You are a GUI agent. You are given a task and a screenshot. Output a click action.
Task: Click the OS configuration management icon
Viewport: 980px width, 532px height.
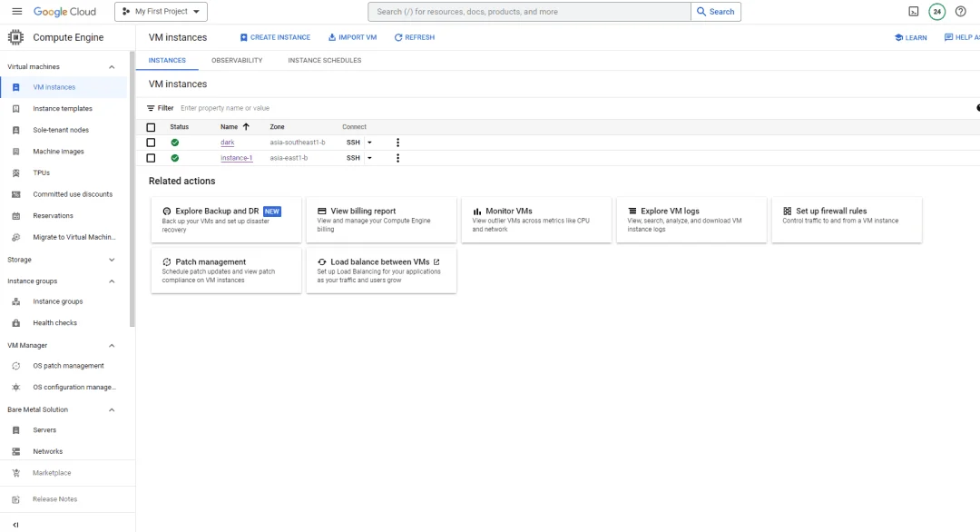pos(16,387)
